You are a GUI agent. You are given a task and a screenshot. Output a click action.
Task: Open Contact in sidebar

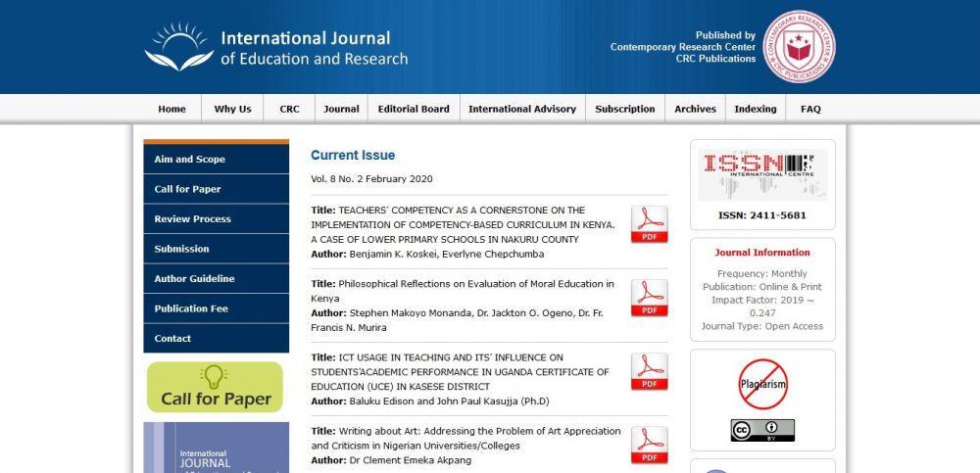(x=217, y=339)
